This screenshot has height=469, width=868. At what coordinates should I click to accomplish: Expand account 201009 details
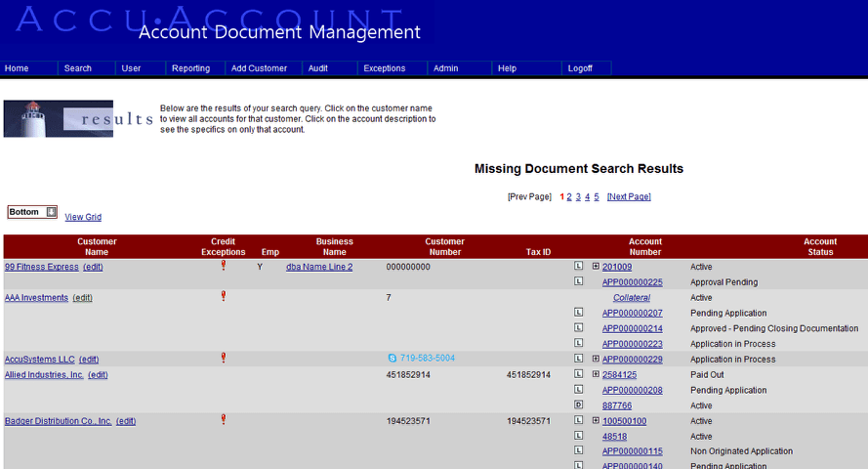[596, 267]
